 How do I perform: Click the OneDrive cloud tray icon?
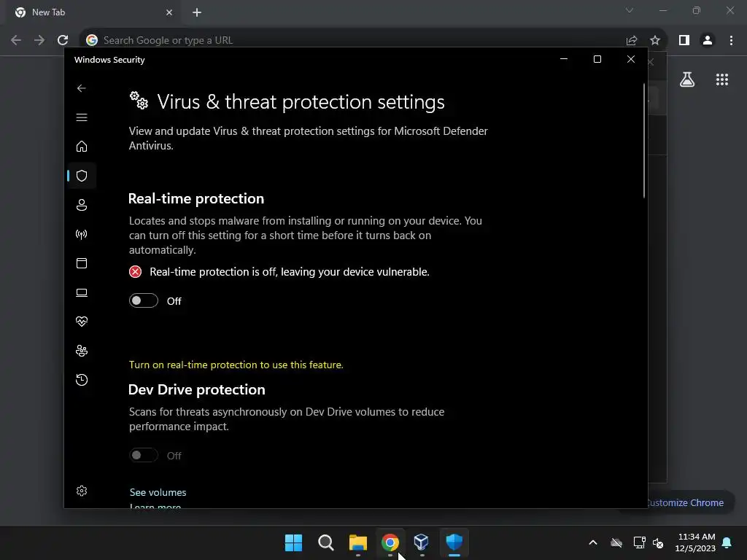point(616,542)
